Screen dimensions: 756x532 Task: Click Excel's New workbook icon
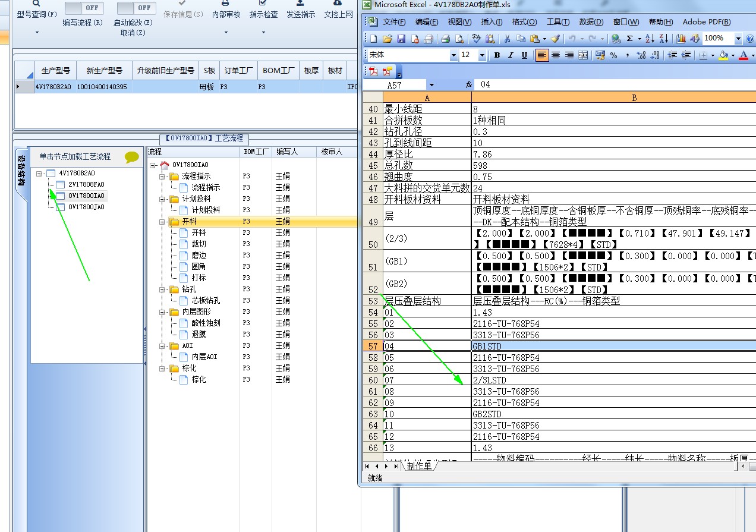[x=373, y=39]
